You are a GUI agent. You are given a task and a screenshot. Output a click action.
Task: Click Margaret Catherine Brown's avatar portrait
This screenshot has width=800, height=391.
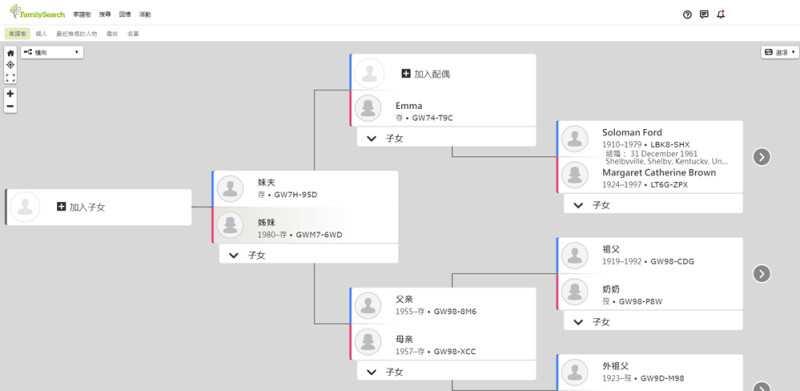coord(574,175)
